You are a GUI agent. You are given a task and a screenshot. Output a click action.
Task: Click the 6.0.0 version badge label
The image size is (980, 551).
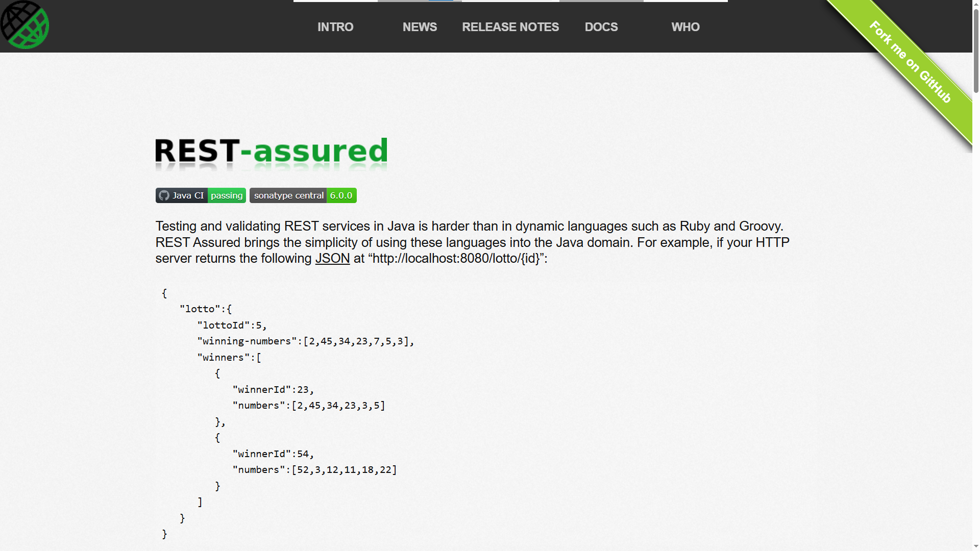(x=341, y=195)
